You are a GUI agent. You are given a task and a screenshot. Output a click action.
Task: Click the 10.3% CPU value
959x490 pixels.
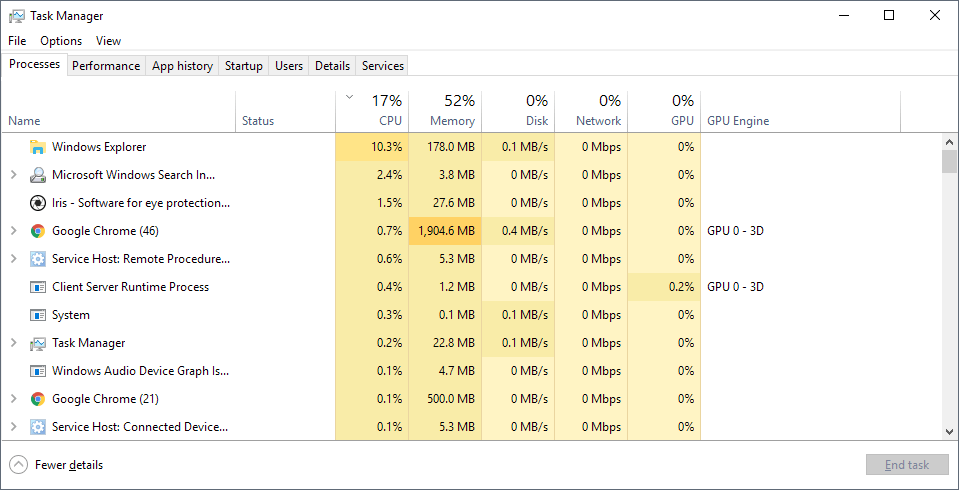(x=387, y=147)
